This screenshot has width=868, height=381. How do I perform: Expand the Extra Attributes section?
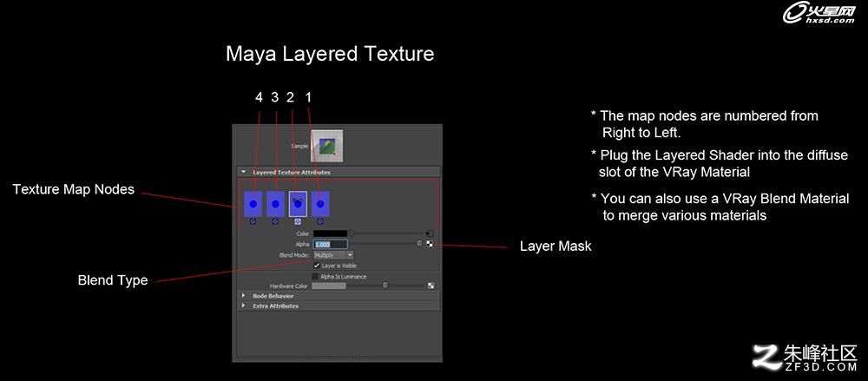click(x=243, y=305)
